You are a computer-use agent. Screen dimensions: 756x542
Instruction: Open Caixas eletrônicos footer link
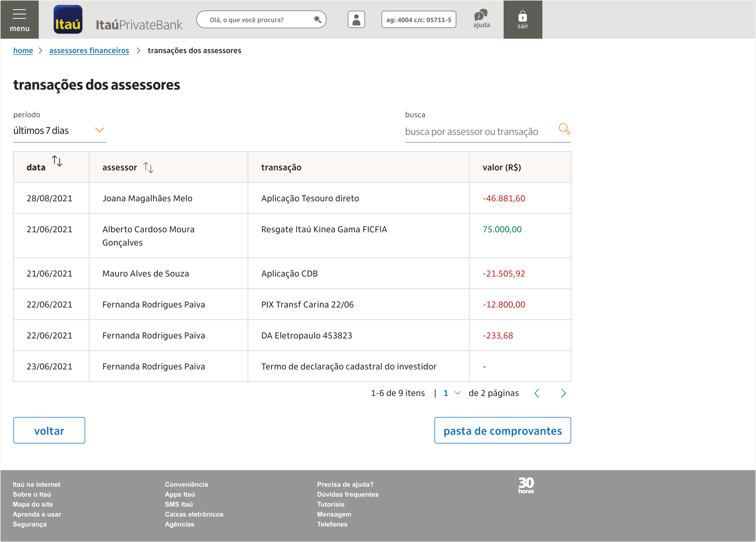click(x=194, y=514)
